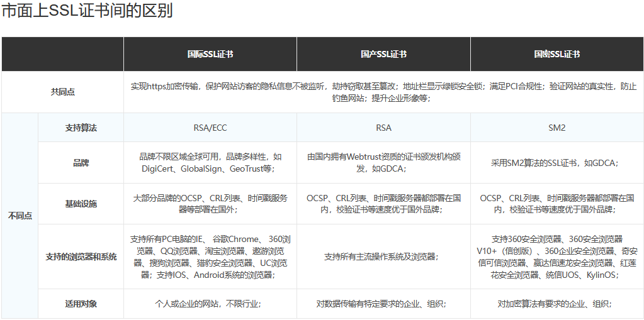Click the 共同点 description starting 实现https加密传输
Image resolution: width=644 pixels, height=320 pixels.
(383, 92)
